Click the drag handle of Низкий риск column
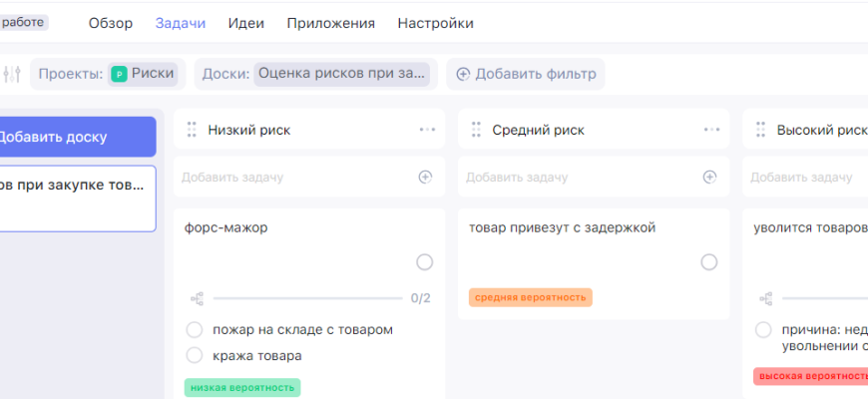This screenshot has width=868, height=399. [x=192, y=130]
